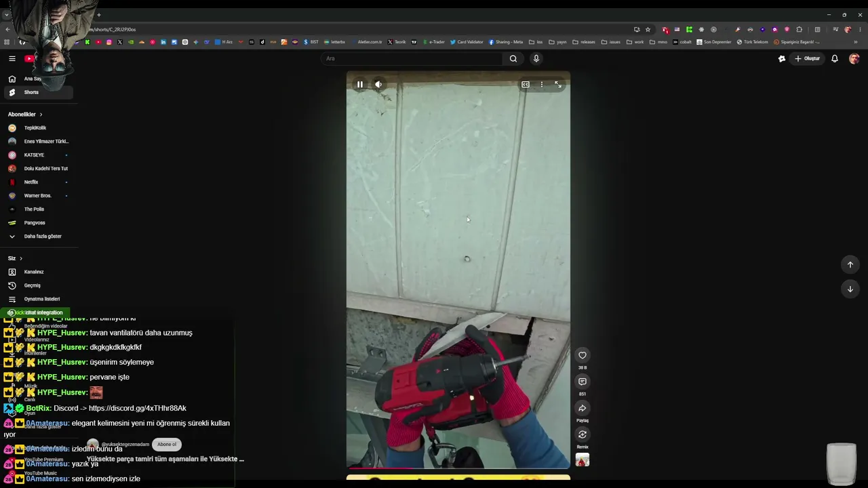Open The Polis channel

pyautogui.click(x=37, y=209)
